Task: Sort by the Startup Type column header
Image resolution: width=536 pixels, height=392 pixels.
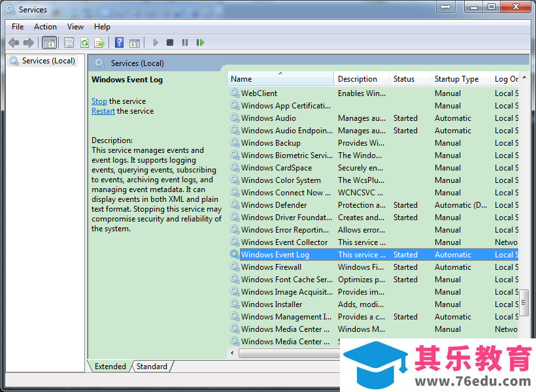Action: tap(460, 79)
